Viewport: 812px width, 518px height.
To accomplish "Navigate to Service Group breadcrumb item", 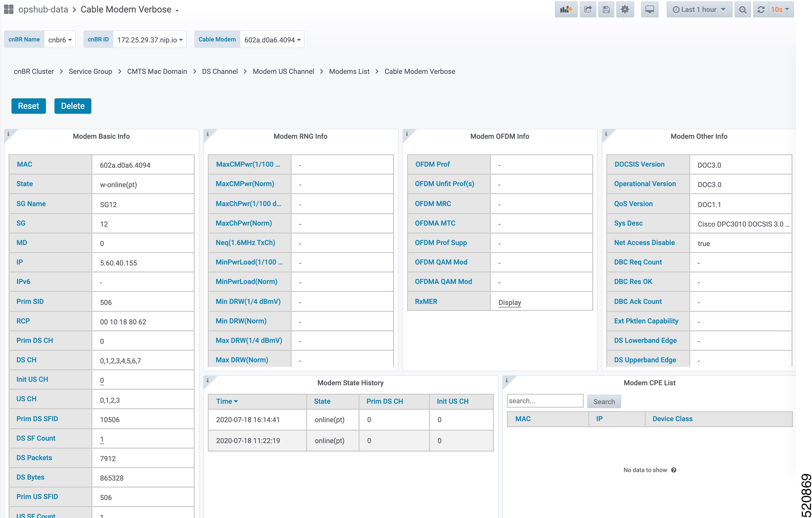I will click(x=91, y=72).
